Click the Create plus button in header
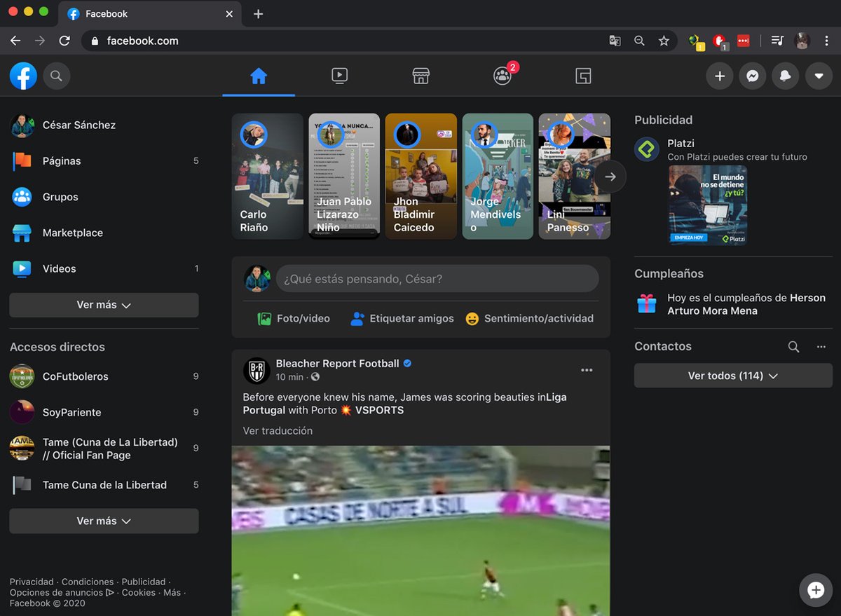Viewport: 841px width, 616px height. 719,76
